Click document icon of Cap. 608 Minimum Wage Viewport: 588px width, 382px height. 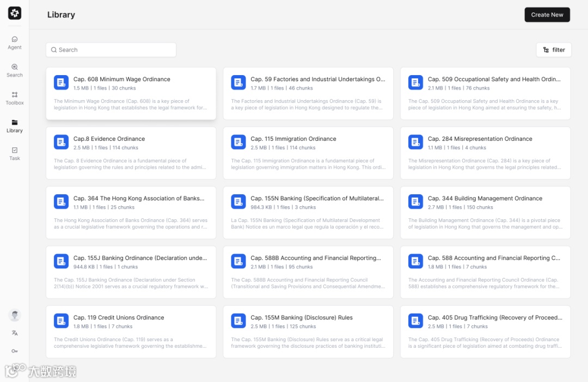[x=61, y=83]
